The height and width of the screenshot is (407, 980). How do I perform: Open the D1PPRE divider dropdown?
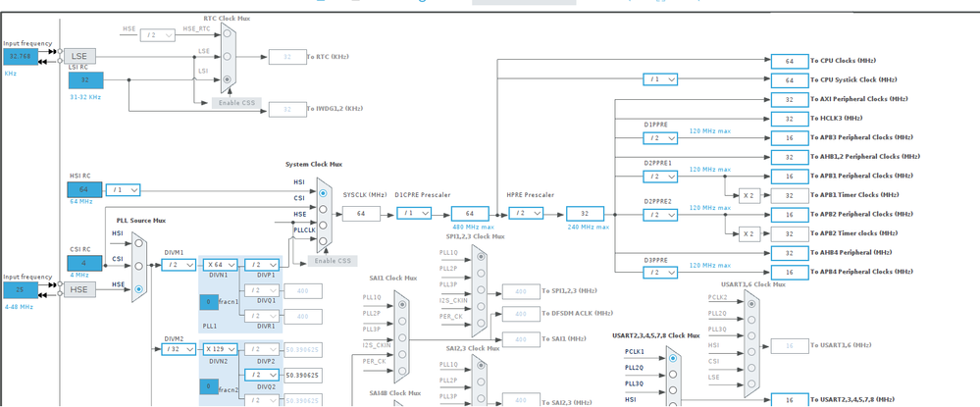pyautogui.click(x=660, y=137)
